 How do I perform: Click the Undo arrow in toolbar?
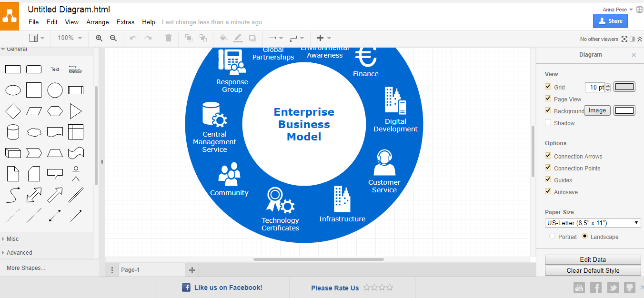click(x=133, y=38)
